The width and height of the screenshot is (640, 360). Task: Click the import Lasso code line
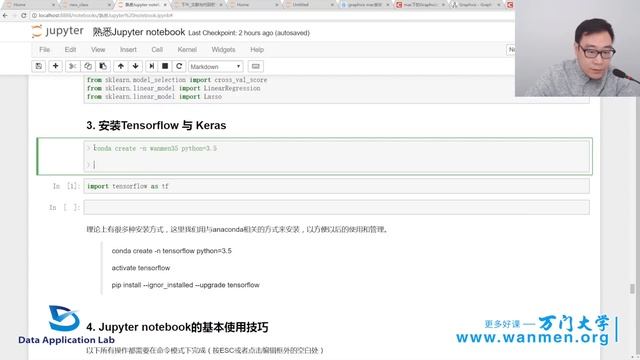point(154,97)
